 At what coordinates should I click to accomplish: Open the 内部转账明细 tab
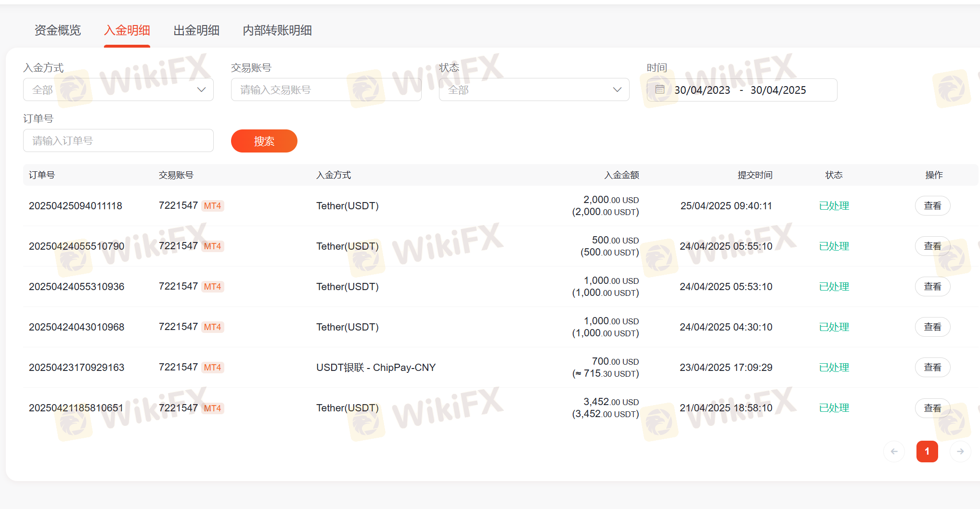(277, 30)
